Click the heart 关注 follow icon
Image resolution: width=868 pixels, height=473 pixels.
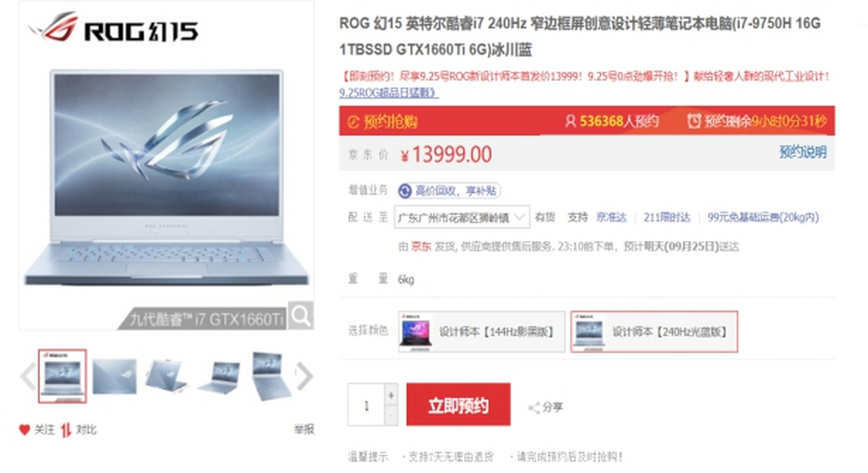coord(25,430)
